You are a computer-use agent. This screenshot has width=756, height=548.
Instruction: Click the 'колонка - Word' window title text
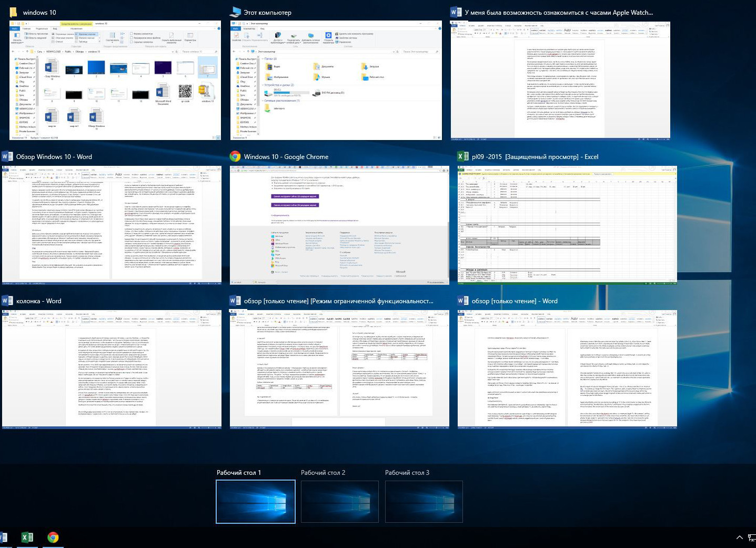pyautogui.click(x=39, y=301)
